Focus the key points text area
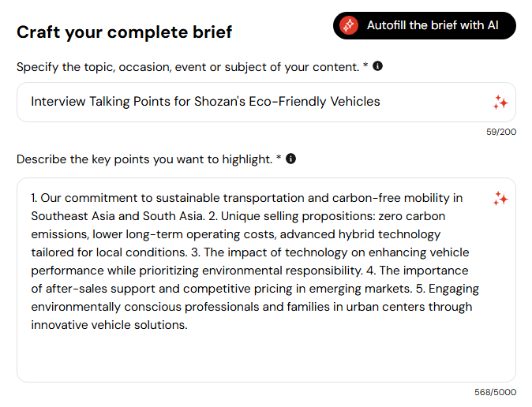The height and width of the screenshot is (407, 532). 266,280
